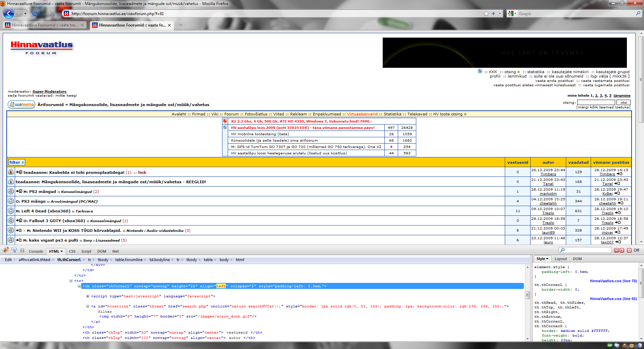644x349 pixels.
Task: Open the Net tab in Firebug
Action: pos(115,251)
